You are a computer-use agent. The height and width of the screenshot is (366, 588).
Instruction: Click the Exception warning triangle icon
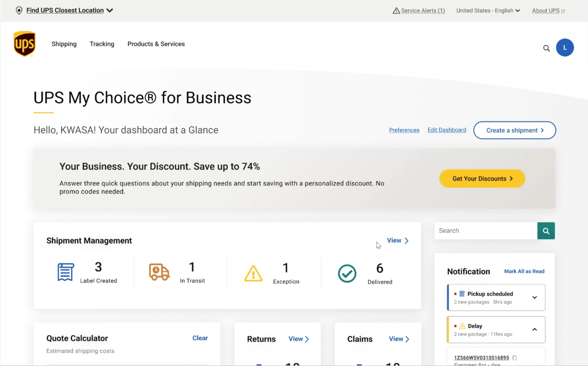point(253,273)
